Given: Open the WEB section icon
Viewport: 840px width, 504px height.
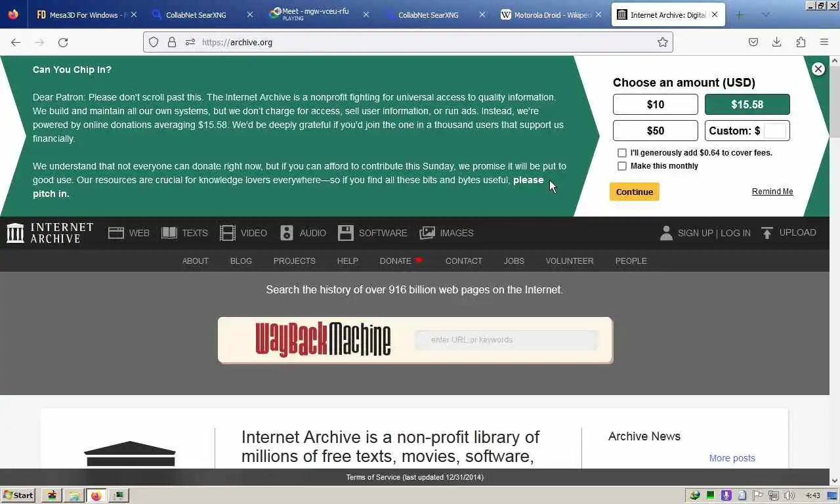Looking at the screenshot, I should pyautogui.click(x=116, y=233).
